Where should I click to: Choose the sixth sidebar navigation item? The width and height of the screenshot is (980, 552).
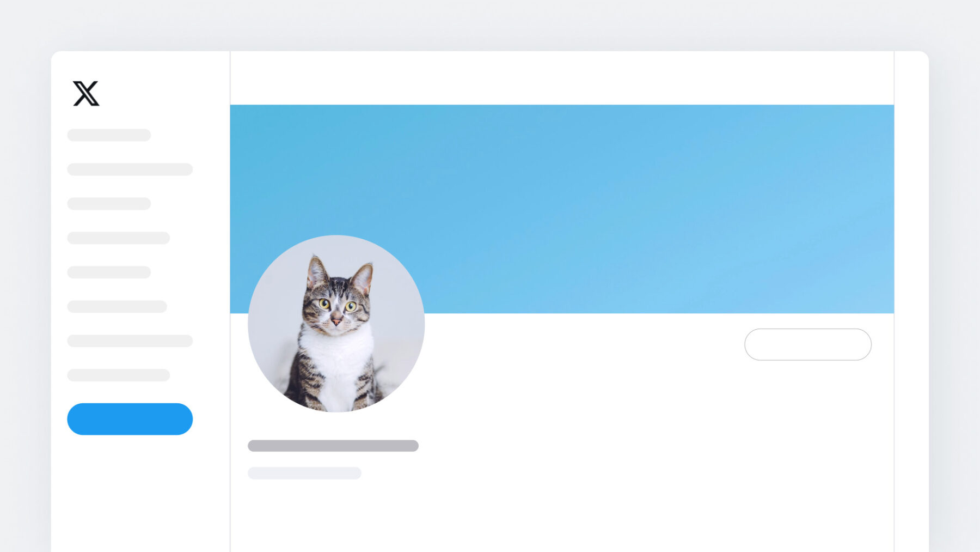click(117, 307)
